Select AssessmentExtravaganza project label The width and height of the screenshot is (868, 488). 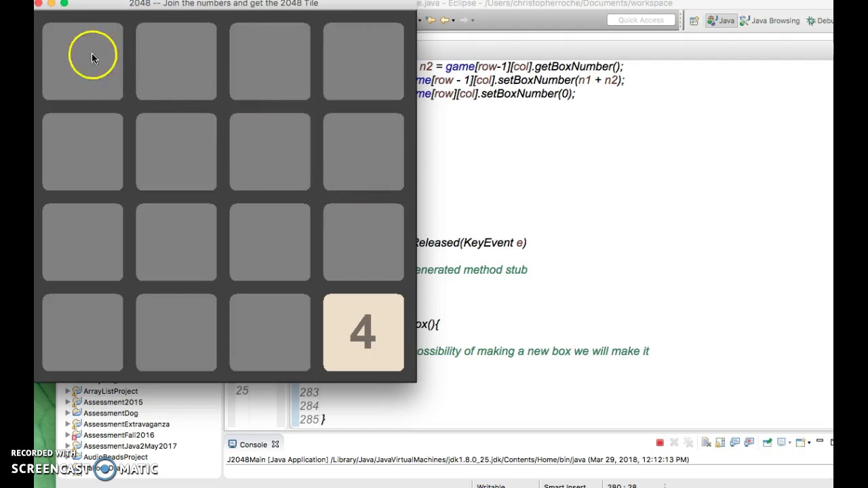point(126,424)
